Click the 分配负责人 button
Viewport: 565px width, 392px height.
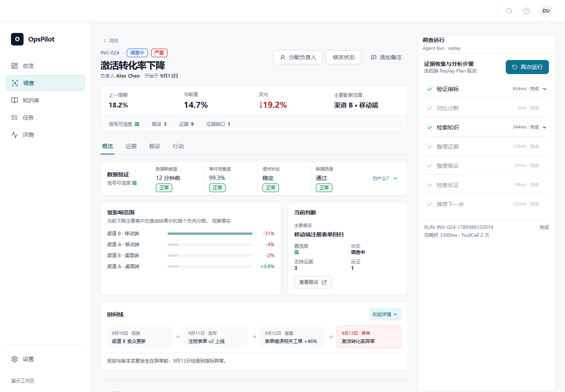(x=298, y=57)
